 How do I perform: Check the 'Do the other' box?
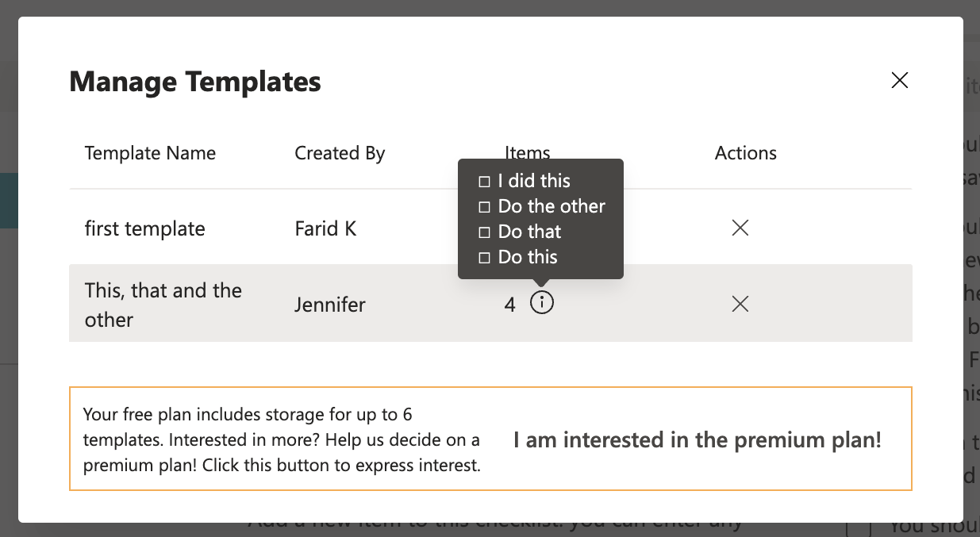485,207
